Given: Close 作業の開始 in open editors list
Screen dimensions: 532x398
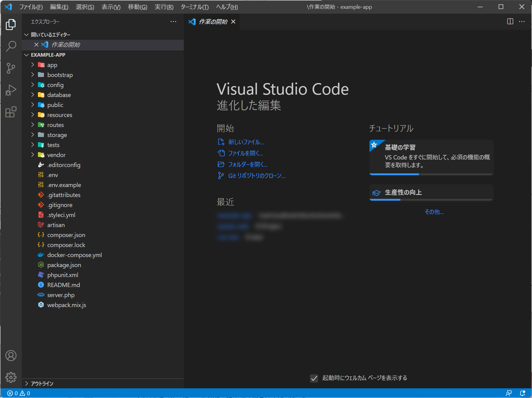Looking at the screenshot, I should (x=36, y=45).
